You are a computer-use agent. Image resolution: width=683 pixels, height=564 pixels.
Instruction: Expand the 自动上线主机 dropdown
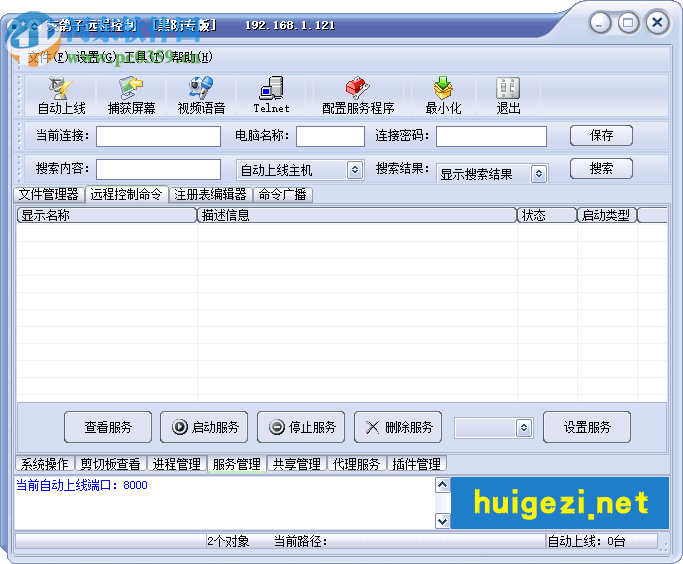point(355,170)
